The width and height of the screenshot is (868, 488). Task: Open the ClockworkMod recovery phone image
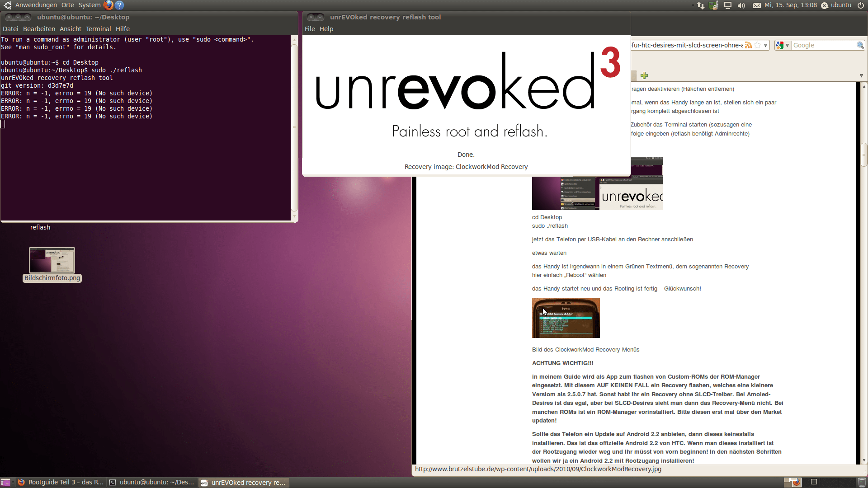[566, 318]
